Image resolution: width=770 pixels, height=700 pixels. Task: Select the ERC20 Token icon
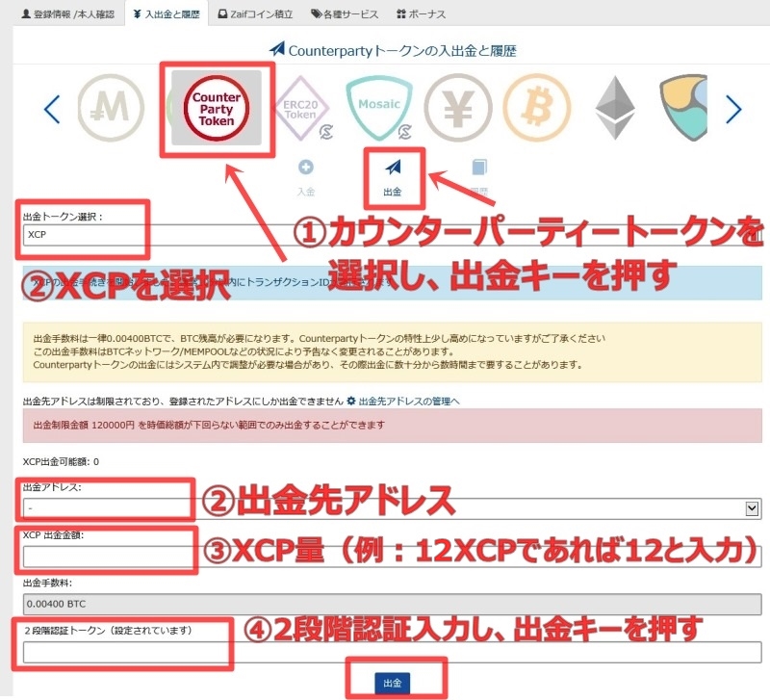point(301,109)
